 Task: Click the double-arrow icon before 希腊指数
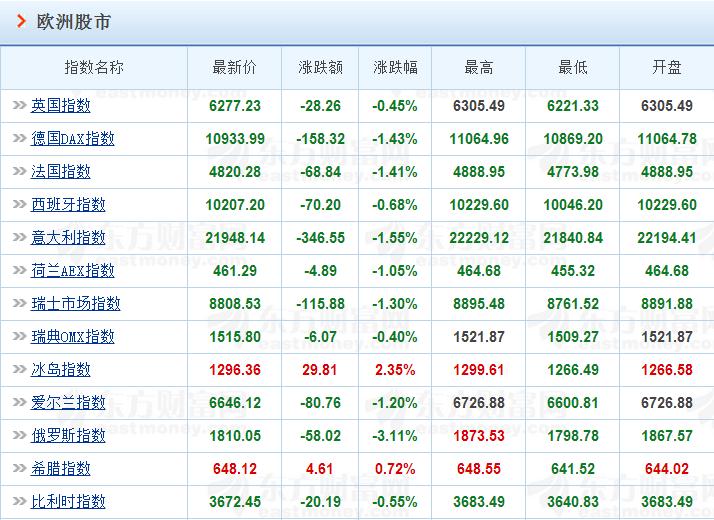coord(19,468)
